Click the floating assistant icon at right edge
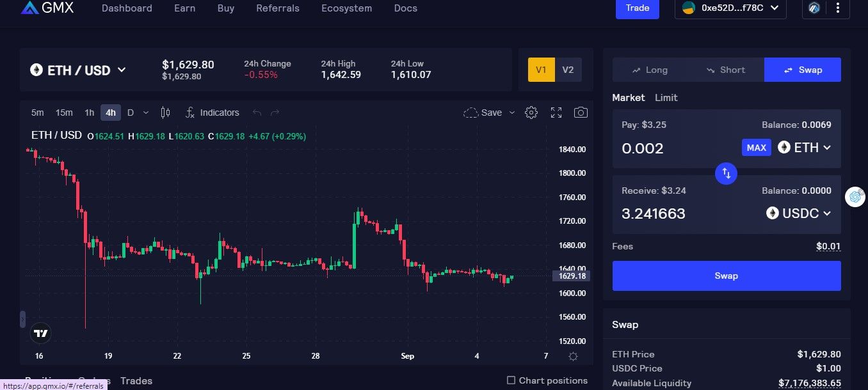The width and height of the screenshot is (868, 390). pyautogui.click(x=855, y=197)
